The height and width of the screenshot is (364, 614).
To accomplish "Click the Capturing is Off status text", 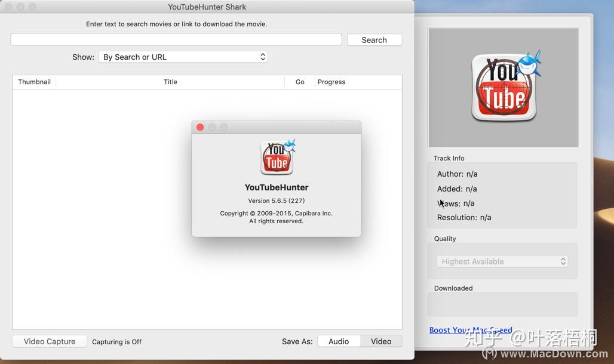I will point(116,342).
